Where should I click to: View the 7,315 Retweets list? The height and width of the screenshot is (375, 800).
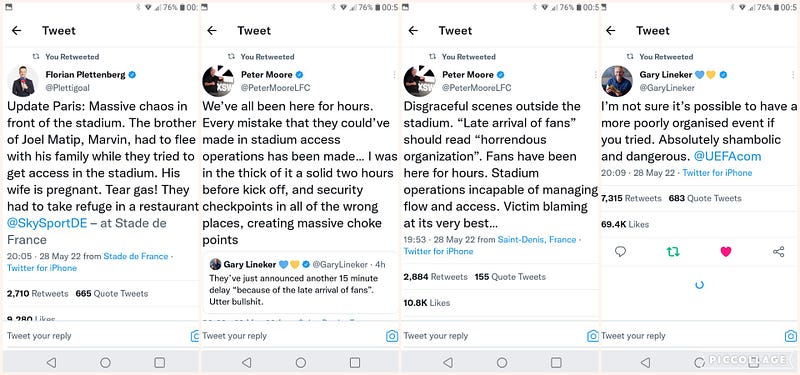pos(631,198)
